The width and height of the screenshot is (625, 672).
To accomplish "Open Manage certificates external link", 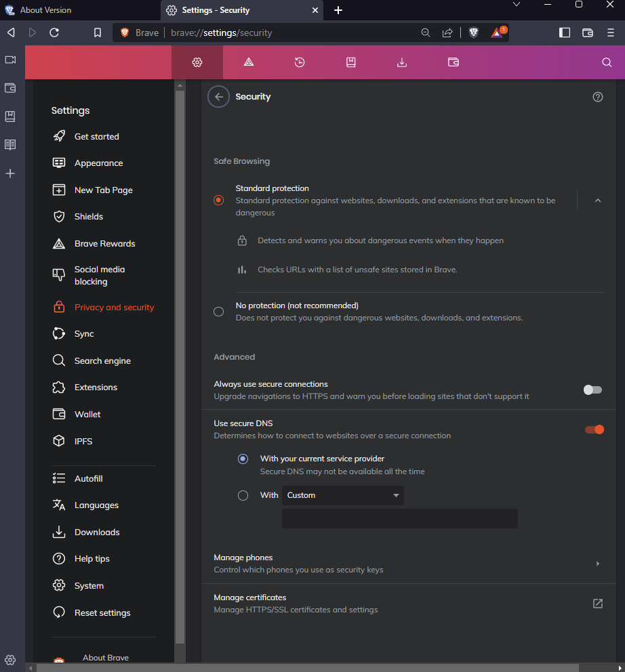I will (597, 602).
